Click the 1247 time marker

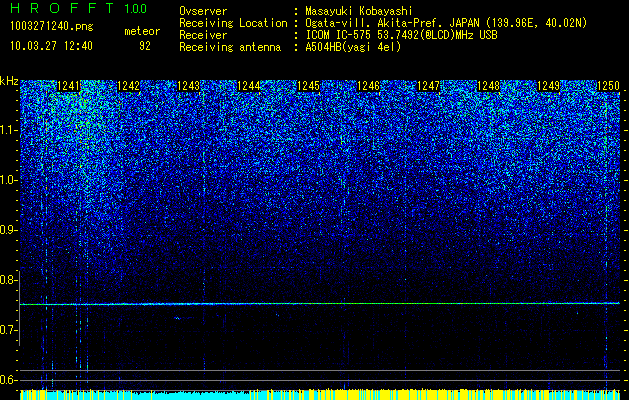pyautogui.click(x=428, y=86)
